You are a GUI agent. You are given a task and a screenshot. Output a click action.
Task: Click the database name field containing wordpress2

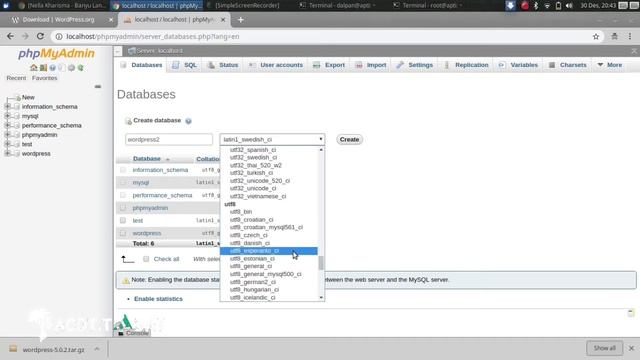[169, 140]
